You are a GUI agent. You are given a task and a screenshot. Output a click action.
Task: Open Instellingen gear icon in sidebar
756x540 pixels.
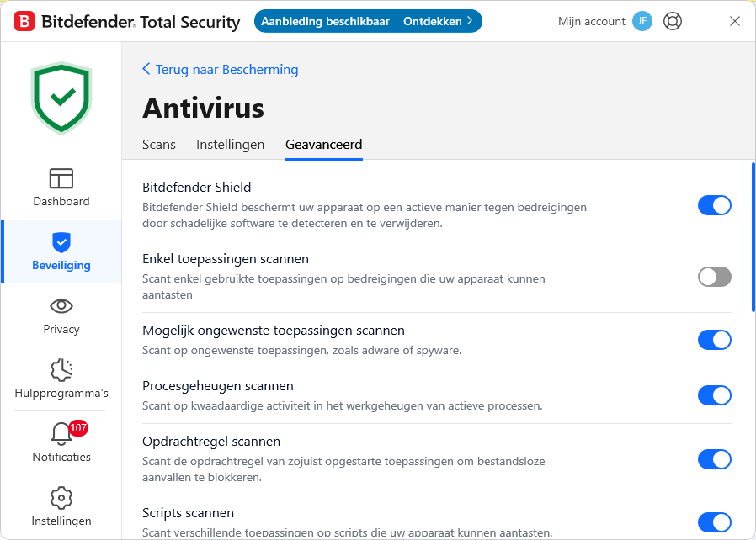pos(61,498)
